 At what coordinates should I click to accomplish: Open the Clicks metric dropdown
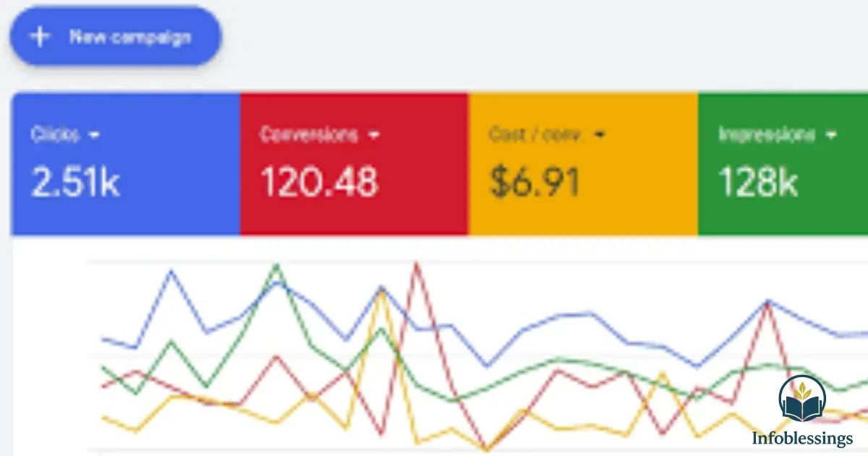pos(95,134)
